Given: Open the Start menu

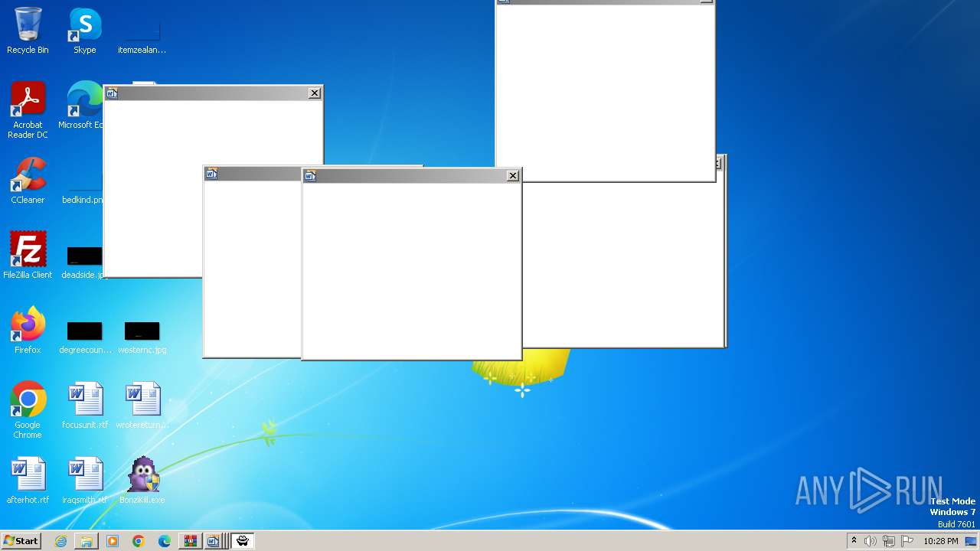Looking at the screenshot, I should (x=21, y=540).
